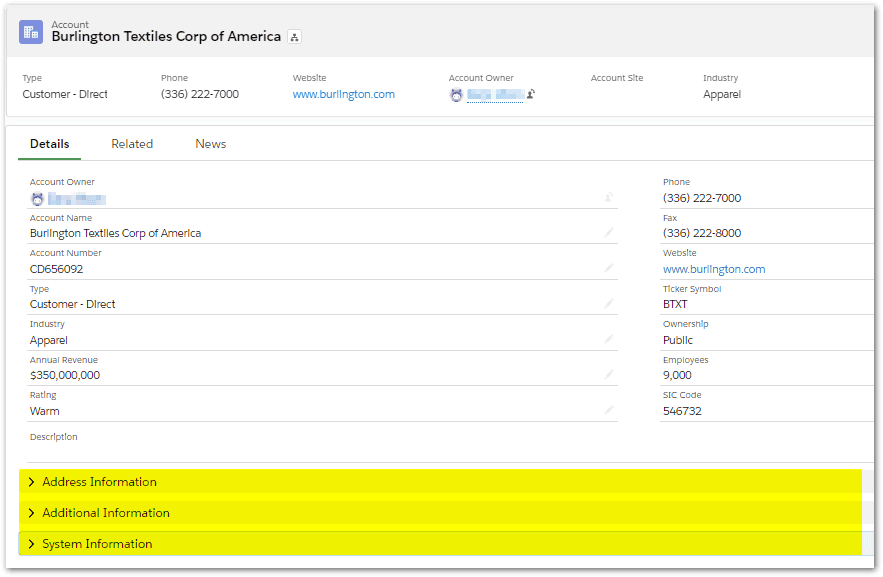Click the Details Type value Customer - Direct
Image resolution: width=883 pixels, height=577 pixels.
(72, 304)
